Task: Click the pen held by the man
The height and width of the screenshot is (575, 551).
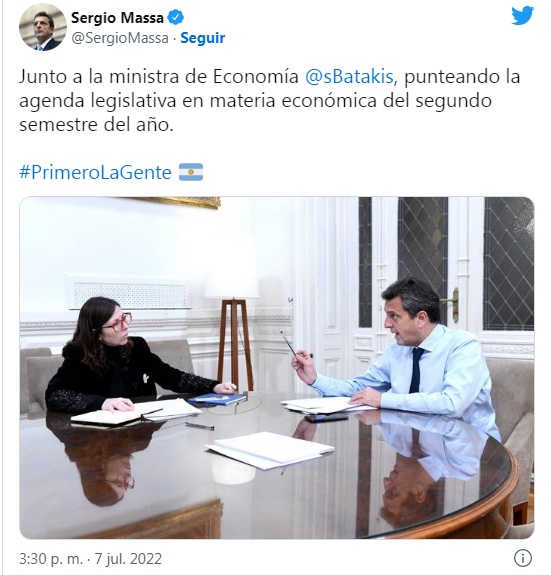Action: [289, 344]
